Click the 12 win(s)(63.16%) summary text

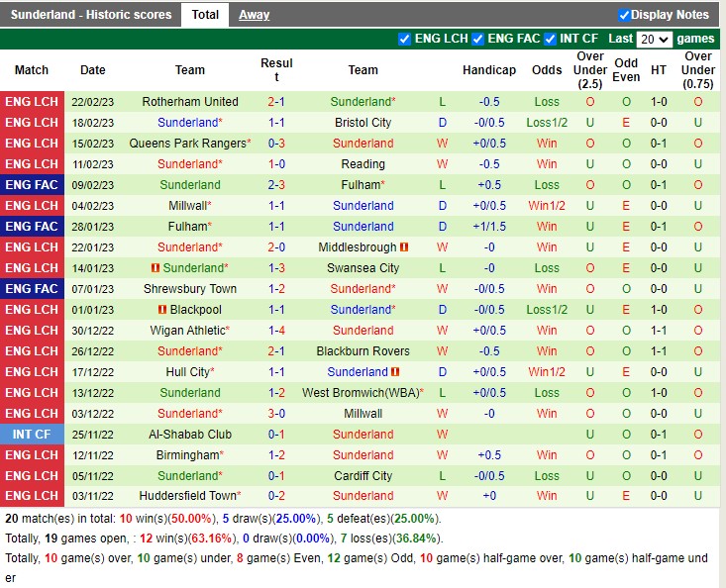[x=188, y=539]
